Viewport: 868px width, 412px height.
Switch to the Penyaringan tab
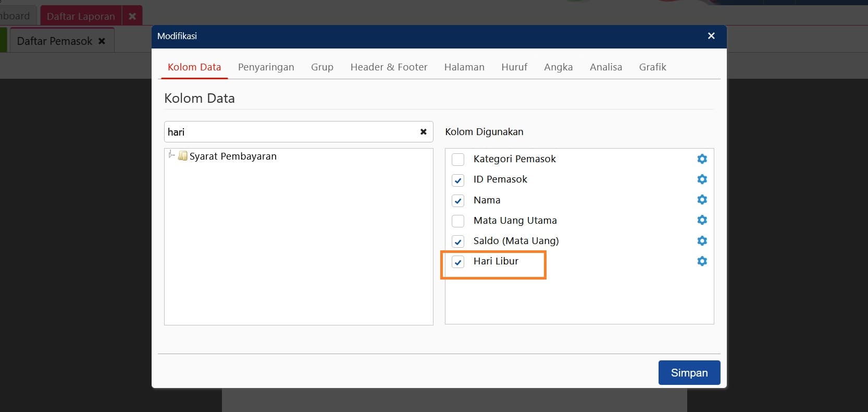(266, 67)
